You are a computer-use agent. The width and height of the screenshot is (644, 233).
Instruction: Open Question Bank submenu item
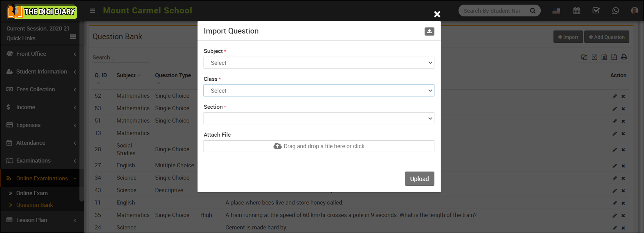click(x=35, y=205)
